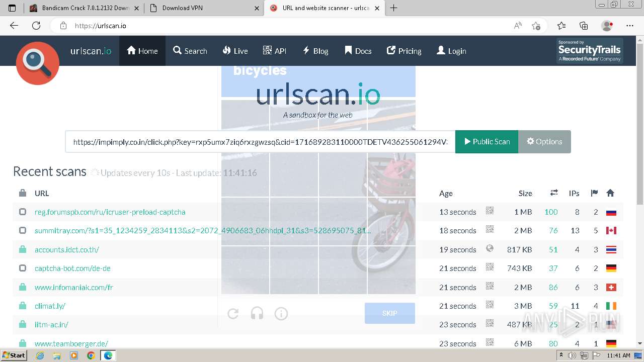The width and height of the screenshot is (644, 362).
Task: Click QR icon in reg.forumspb.com row
Action: (490, 211)
